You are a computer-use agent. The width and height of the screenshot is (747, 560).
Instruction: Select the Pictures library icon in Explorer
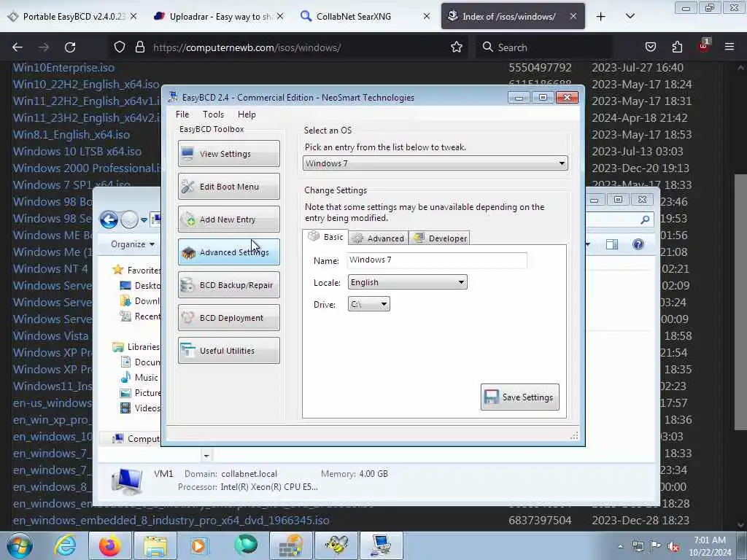(x=125, y=393)
